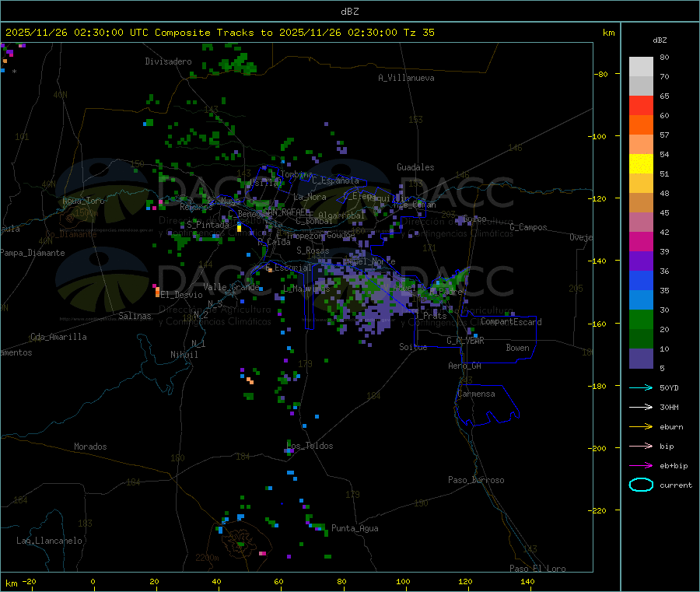Click the 100 km horizontal axis tick
The width and height of the screenshot is (700, 592).
tap(403, 581)
